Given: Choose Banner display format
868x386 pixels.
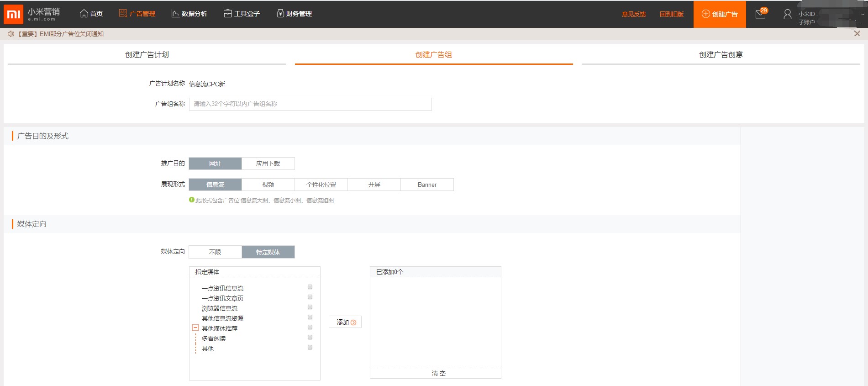Looking at the screenshot, I should tap(427, 185).
